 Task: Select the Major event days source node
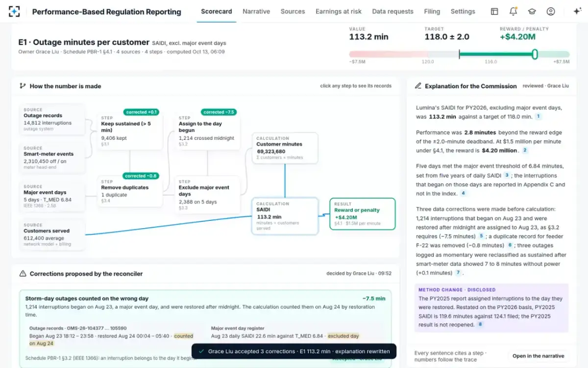52,197
